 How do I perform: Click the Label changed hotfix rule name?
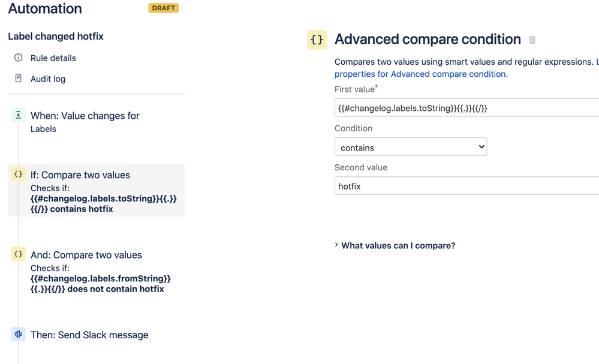coord(56,37)
